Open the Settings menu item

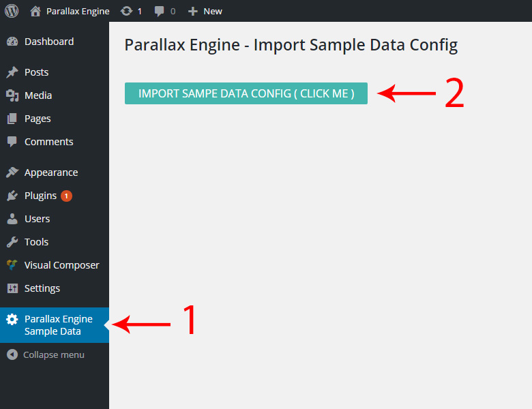coord(55,288)
